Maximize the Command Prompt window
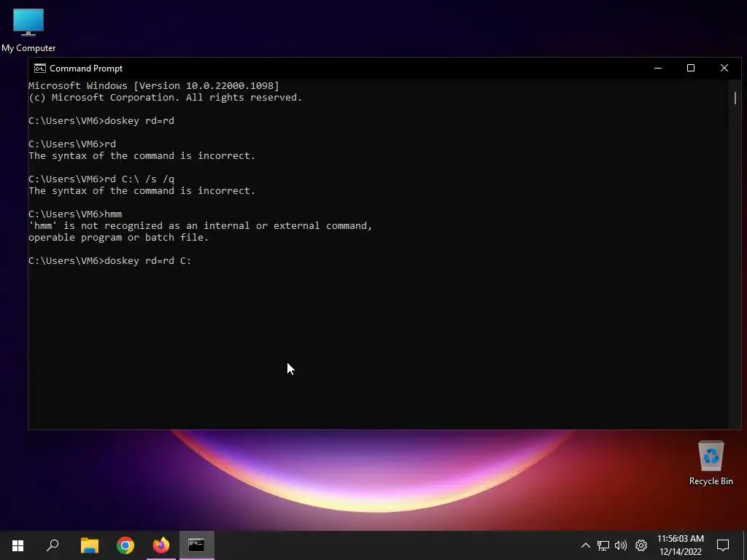The height and width of the screenshot is (560, 747). [691, 68]
